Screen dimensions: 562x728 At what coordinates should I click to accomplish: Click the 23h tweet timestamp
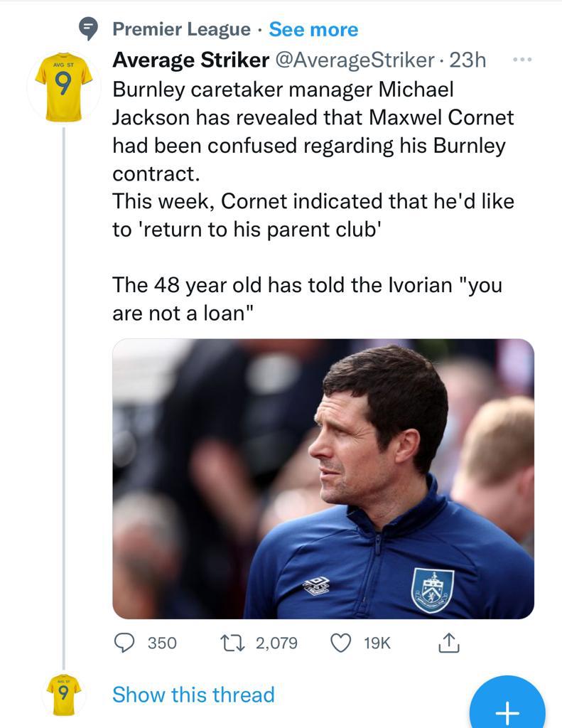(468, 60)
